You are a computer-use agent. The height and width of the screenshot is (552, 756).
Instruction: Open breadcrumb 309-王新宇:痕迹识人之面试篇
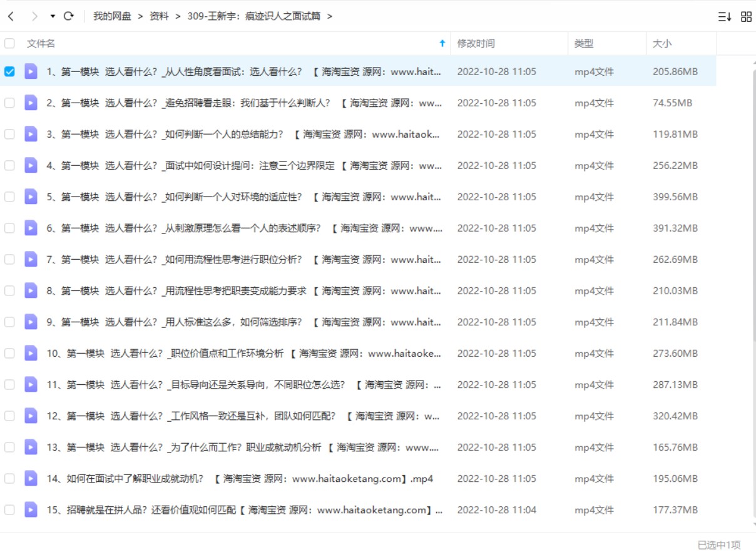[x=253, y=16]
